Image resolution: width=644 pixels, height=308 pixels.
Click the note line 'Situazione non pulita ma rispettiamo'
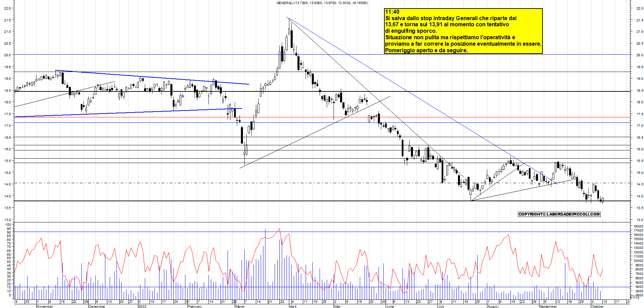coord(450,38)
